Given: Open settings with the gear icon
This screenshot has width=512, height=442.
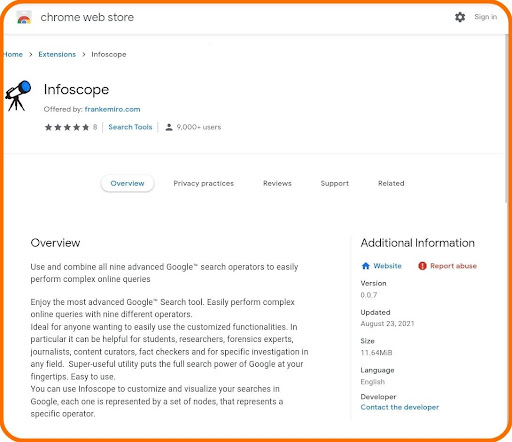Looking at the screenshot, I should (460, 17).
